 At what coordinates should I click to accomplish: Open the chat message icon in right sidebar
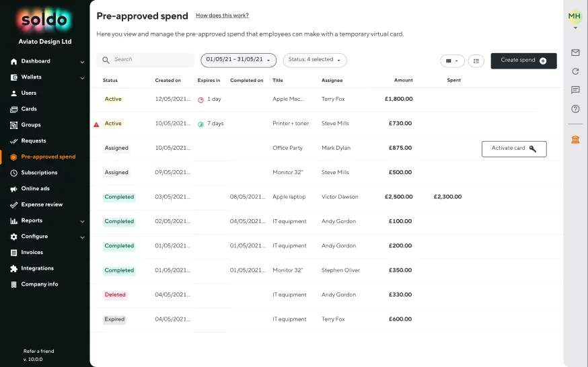pos(575,90)
